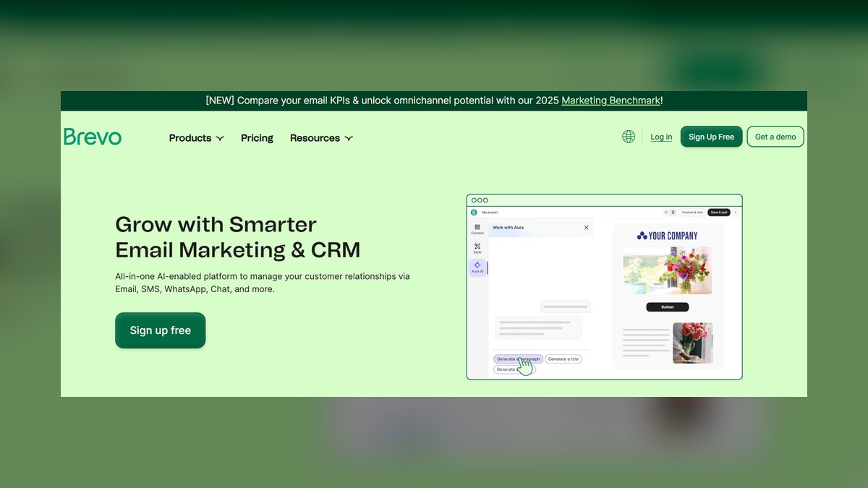Open the Marketing Benchmark link

(x=610, y=100)
